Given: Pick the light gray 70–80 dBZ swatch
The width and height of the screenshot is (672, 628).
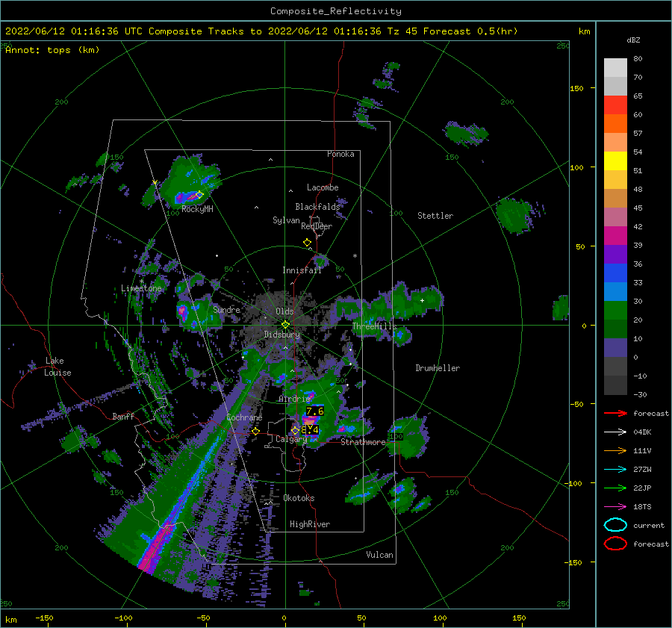Looking at the screenshot, I should [x=615, y=68].
